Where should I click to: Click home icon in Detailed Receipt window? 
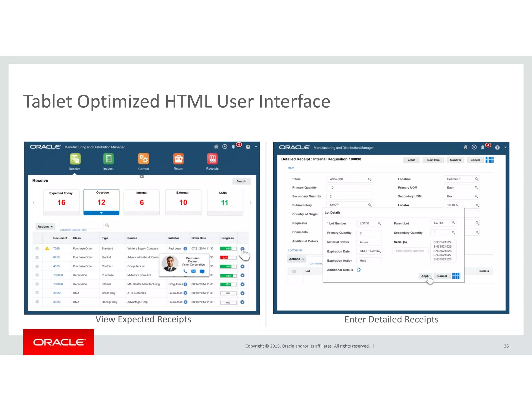(x=465, y=147)
